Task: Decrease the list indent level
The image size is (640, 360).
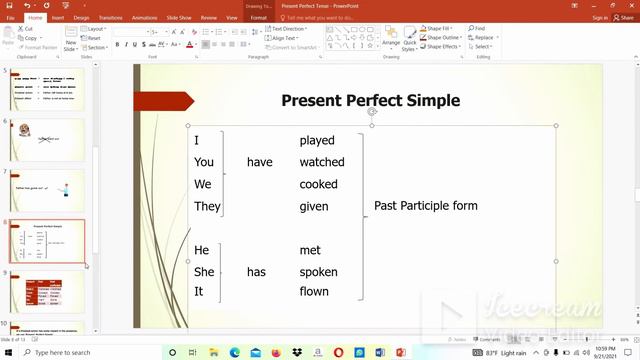Action: click(x=235, y=32)
